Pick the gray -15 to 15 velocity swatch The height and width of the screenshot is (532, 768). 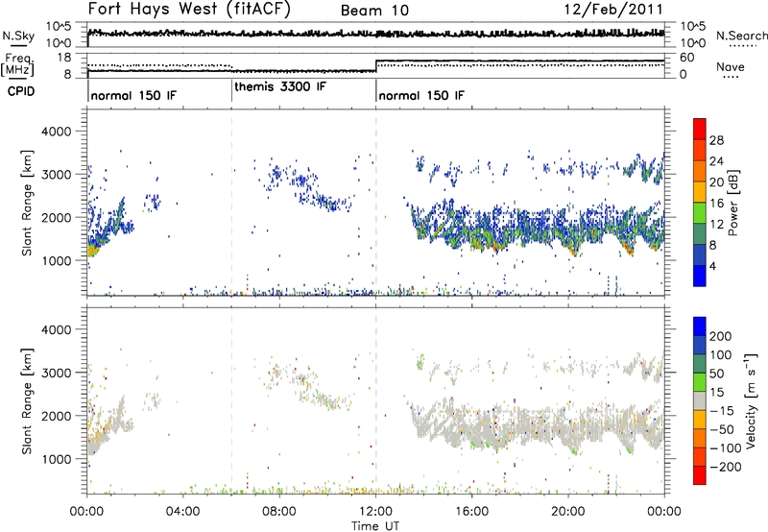click(x=700, y=401)
